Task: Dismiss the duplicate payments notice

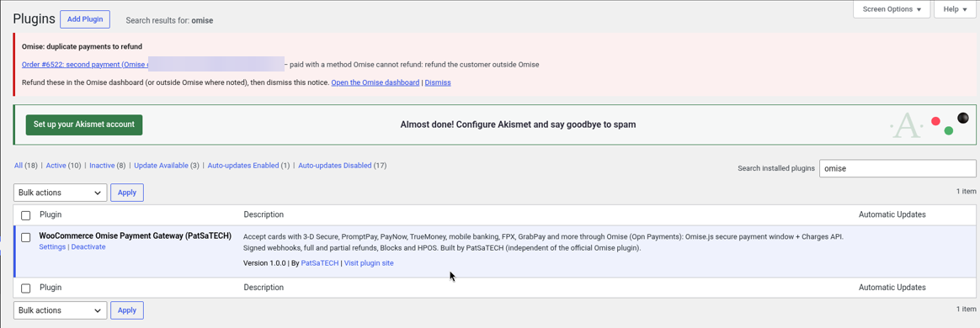Action: point(438,82)
